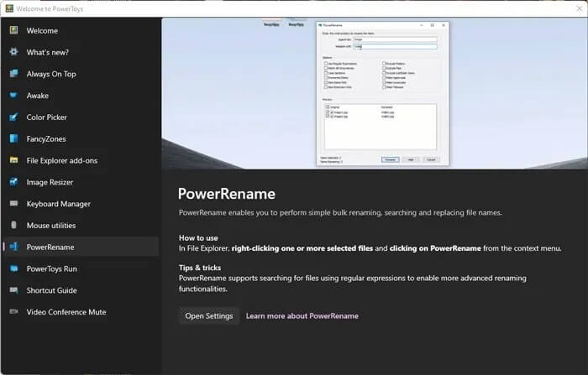Click the Image Resizer icon
This screenshot has width=588, height=375.
point(14,182)
